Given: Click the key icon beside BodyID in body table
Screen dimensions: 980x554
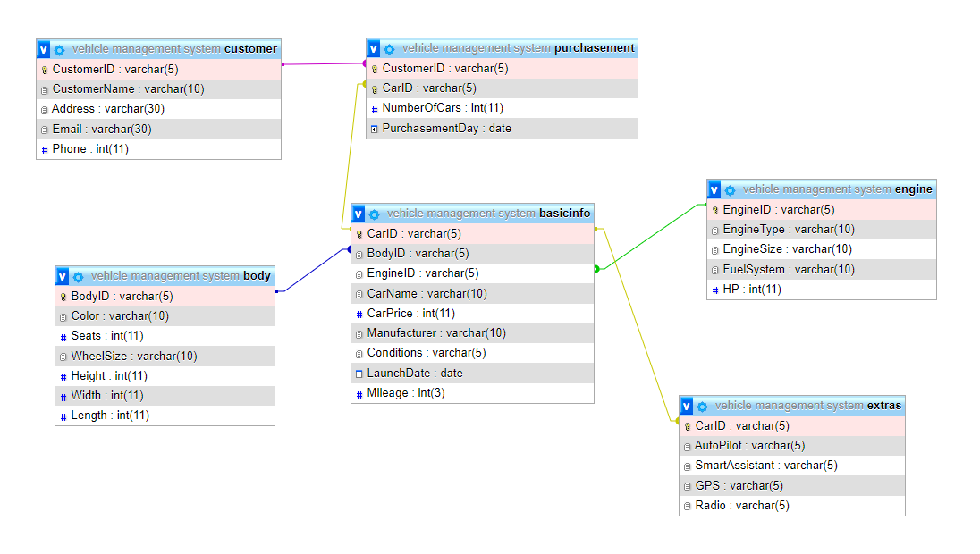Looking at the screenshot, I should pyautogui.click(x=62, y=296).
